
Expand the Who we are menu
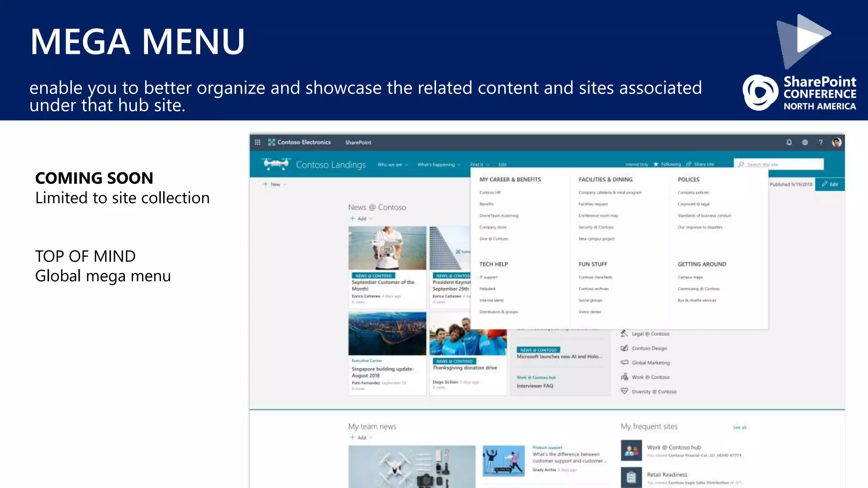(x=393, y=164)
